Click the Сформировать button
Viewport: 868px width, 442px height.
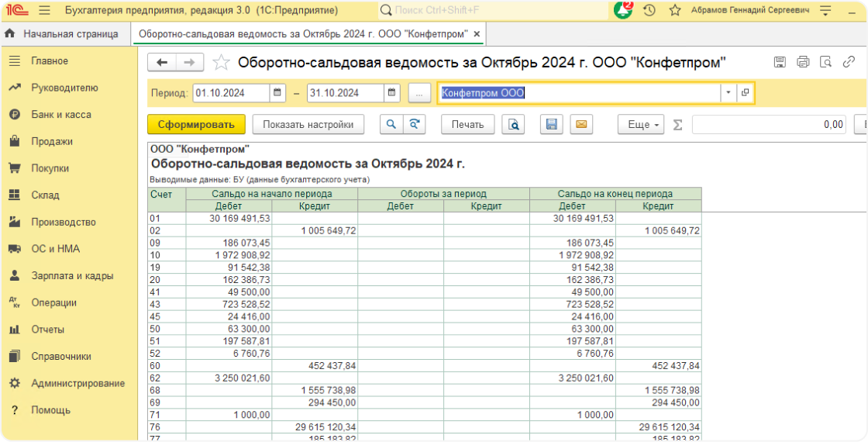[x=196, y=125]
